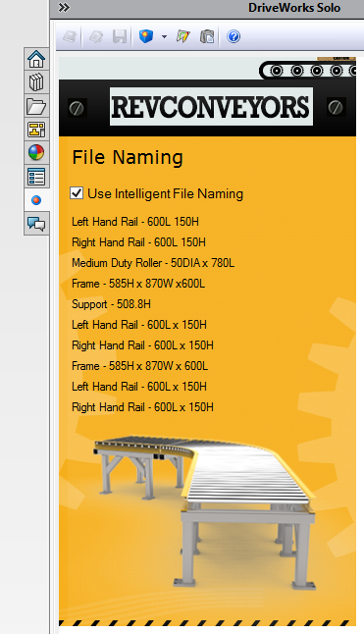Expand the task pane with the double-chevron
The width and height of the screenshot is (364, 634).
pos(64,7)
